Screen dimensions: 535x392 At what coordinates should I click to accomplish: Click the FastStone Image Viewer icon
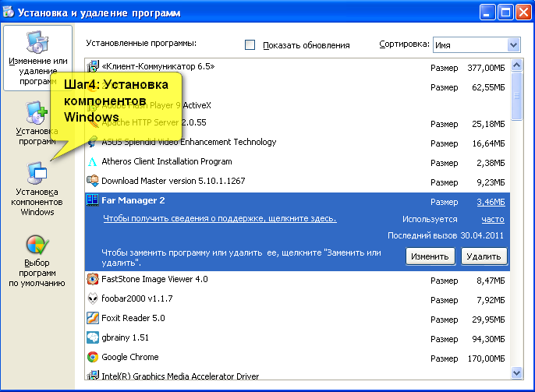pos(93,279)
